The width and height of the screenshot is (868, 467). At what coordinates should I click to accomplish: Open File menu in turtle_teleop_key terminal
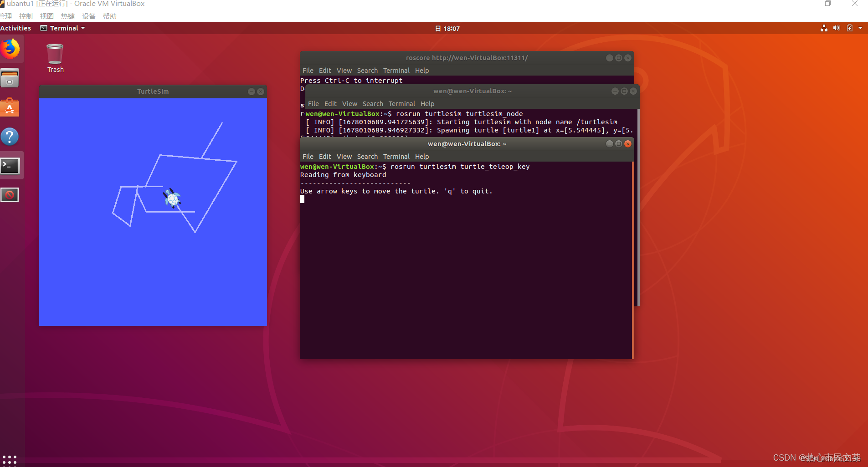(x=308, y=157)
